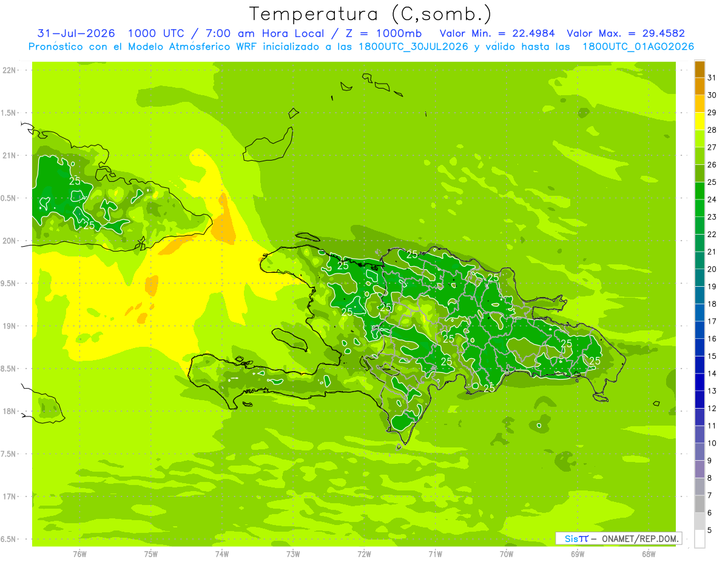
Task: Click the "74W" longitude label
Action: click(222, 555)
